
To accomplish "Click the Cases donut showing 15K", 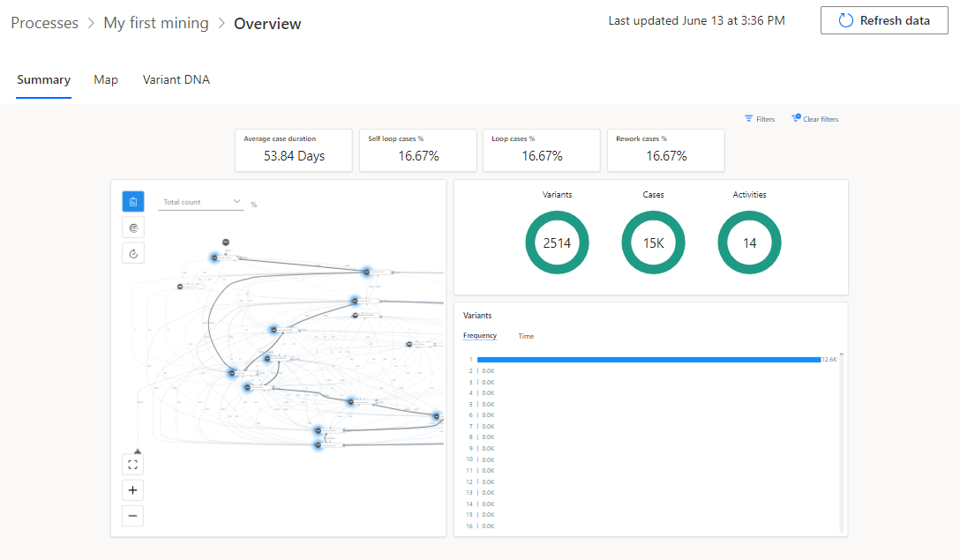I will coord(653,243).
